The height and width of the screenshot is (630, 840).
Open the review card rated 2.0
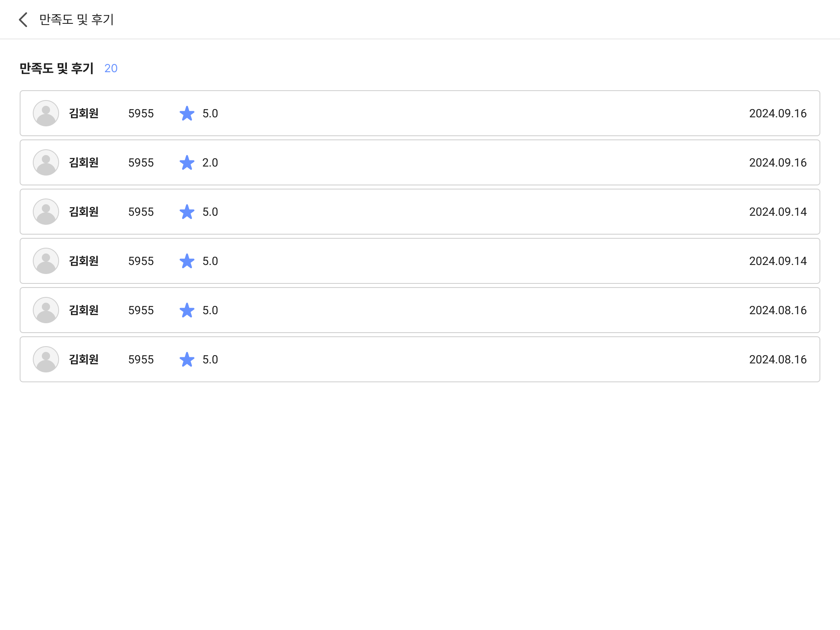[420, 162]
